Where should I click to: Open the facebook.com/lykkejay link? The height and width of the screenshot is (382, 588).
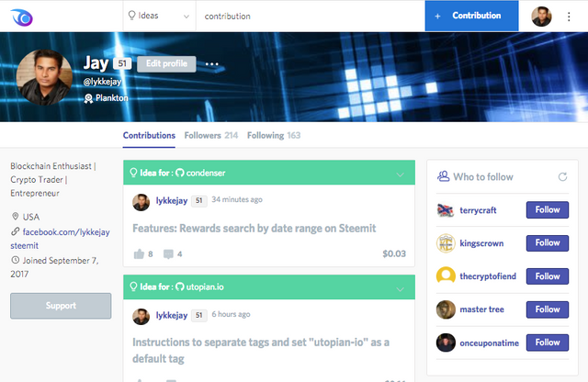point(66,232)
